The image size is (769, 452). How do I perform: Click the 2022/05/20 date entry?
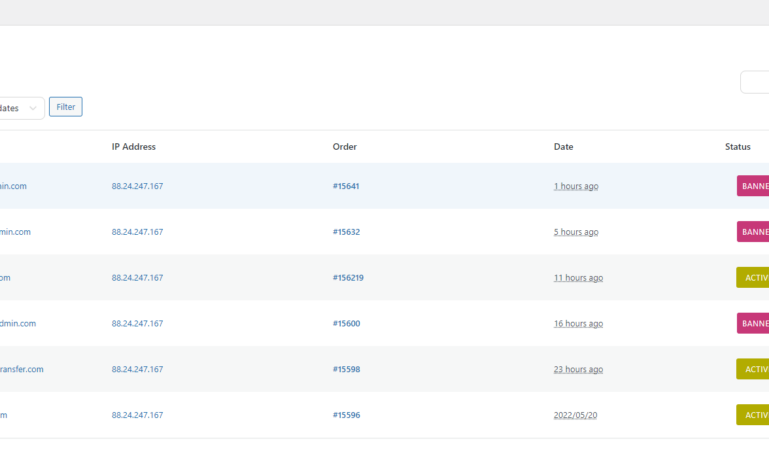point(576,415)
